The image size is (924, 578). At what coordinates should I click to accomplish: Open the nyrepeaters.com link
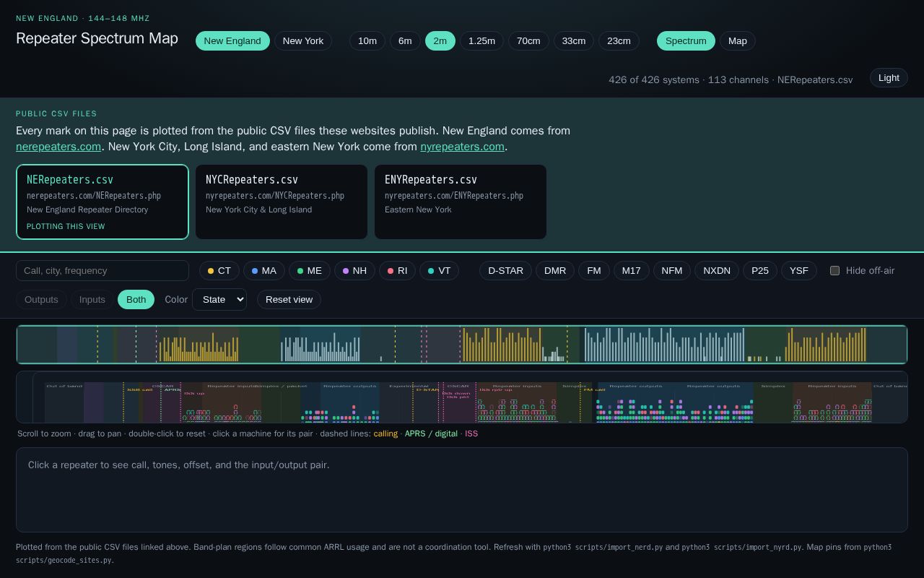[462, 147]
